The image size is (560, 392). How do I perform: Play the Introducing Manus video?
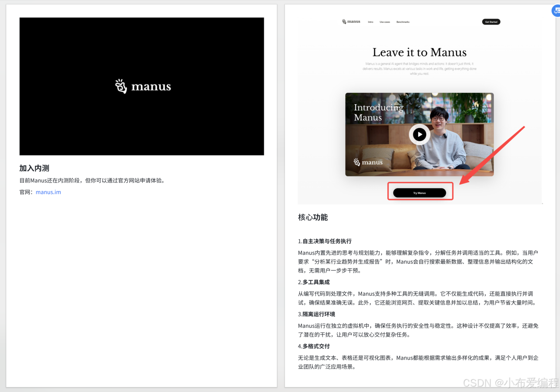pyautogui.click(x=419, y=135)
